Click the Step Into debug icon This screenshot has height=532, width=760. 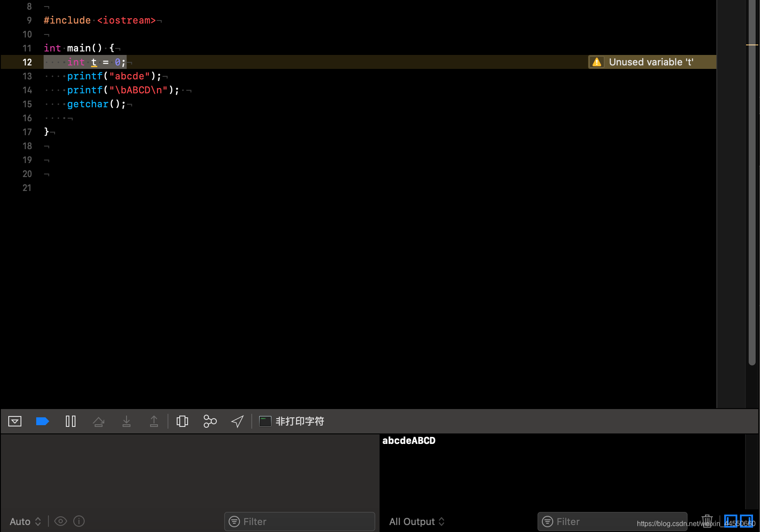tap(127, 421)
